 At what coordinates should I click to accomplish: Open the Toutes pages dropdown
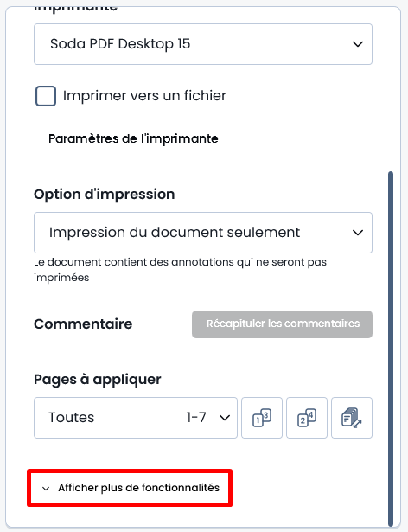coord(136,418)
